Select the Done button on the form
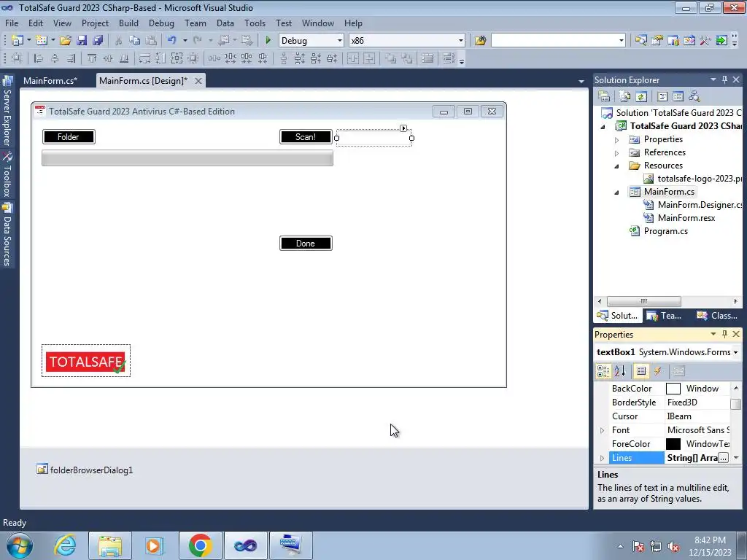 tap(306, 244)
